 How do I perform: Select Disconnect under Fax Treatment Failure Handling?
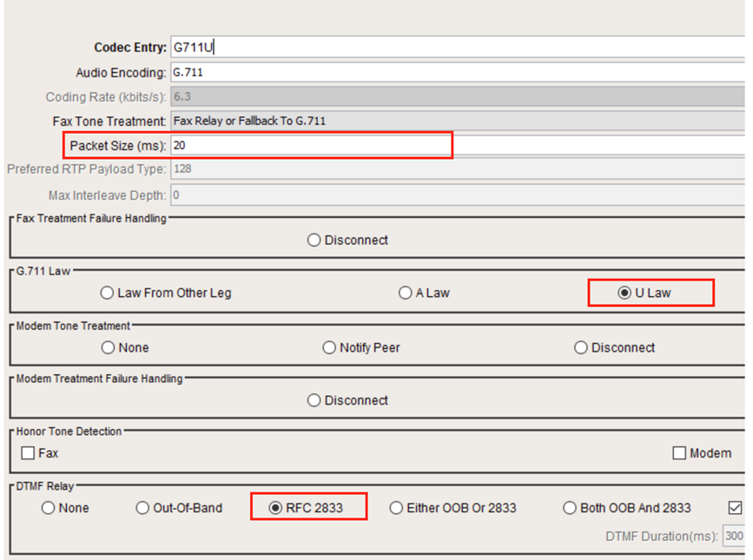314,240
